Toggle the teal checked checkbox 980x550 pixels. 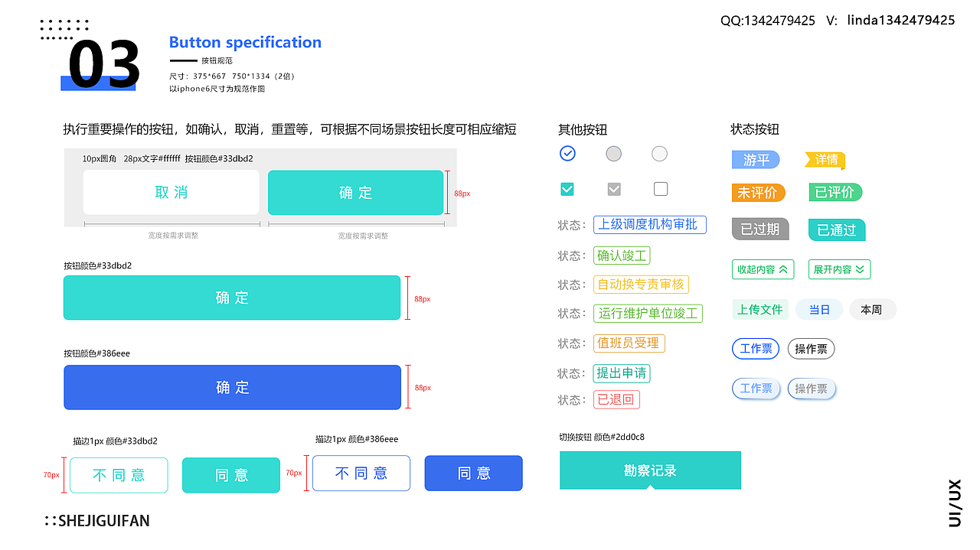pyautogui.click(x=567, y=189)
